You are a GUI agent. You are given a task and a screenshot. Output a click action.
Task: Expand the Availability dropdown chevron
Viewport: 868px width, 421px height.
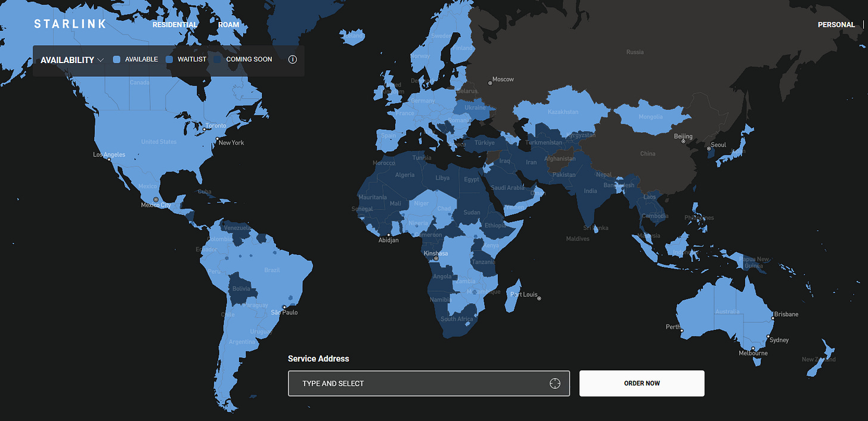coord(101,60)
